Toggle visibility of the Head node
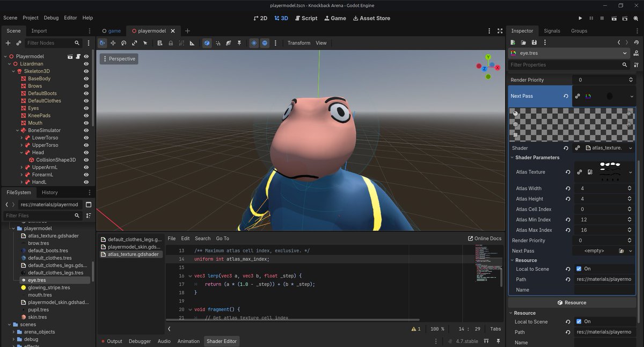The height and width of the screenshot is (347, 644). [x=86, y=153]
